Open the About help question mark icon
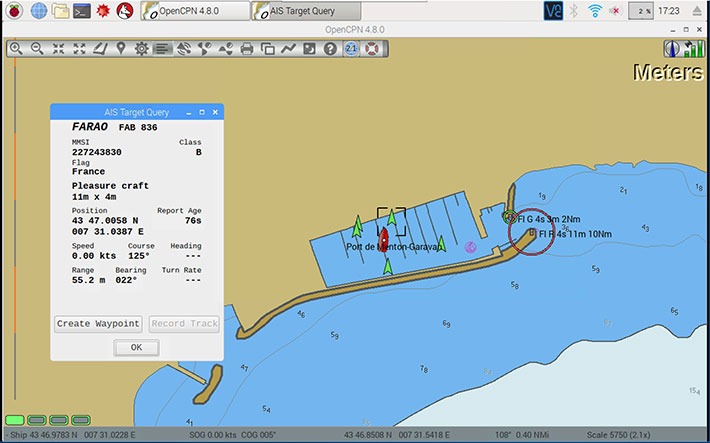Viewport: 710px width, 443px height. (330, 48)
